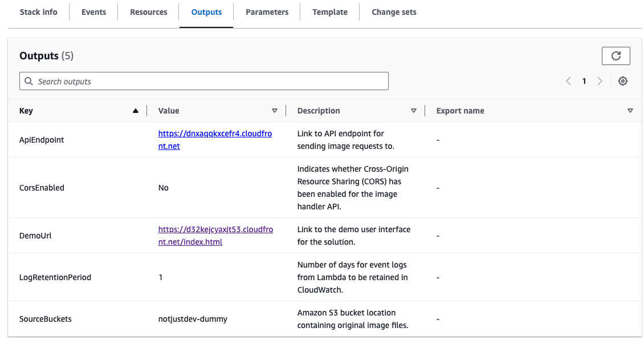The image size is (644, 340).
Task: Sort by the Value column arrow
Action: [x=274, y=111]
